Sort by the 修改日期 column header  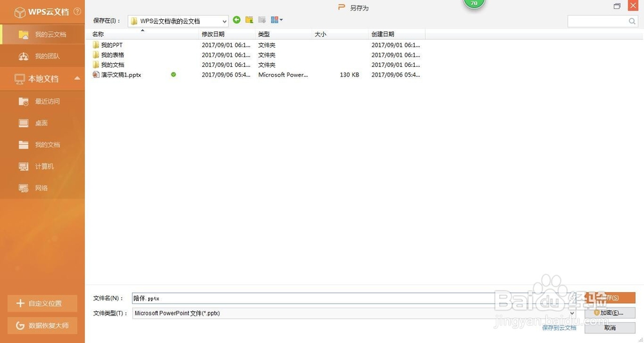click(227, 34)
